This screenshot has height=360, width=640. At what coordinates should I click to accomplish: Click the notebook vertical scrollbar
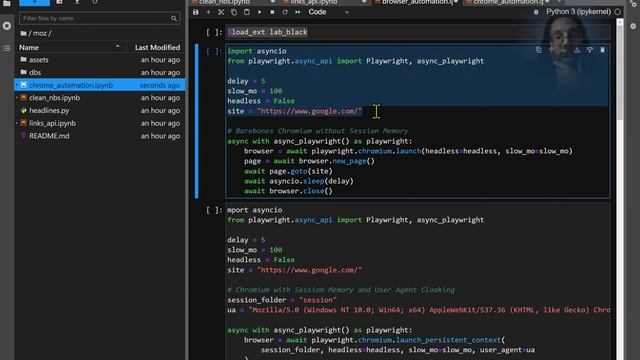pyautogui.click(x=620, y=69)
